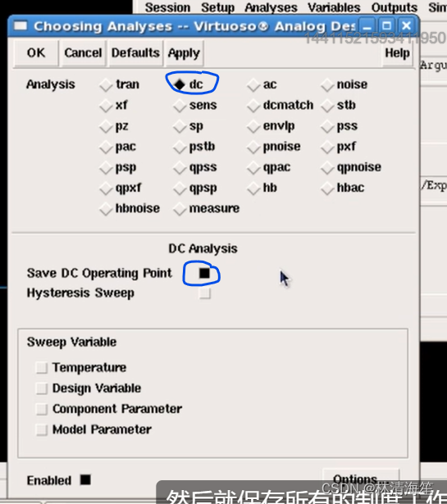Viewport: 447px width, 504px height.
Task: Open the Variables menu in menubar
Action: pos(334,7)
